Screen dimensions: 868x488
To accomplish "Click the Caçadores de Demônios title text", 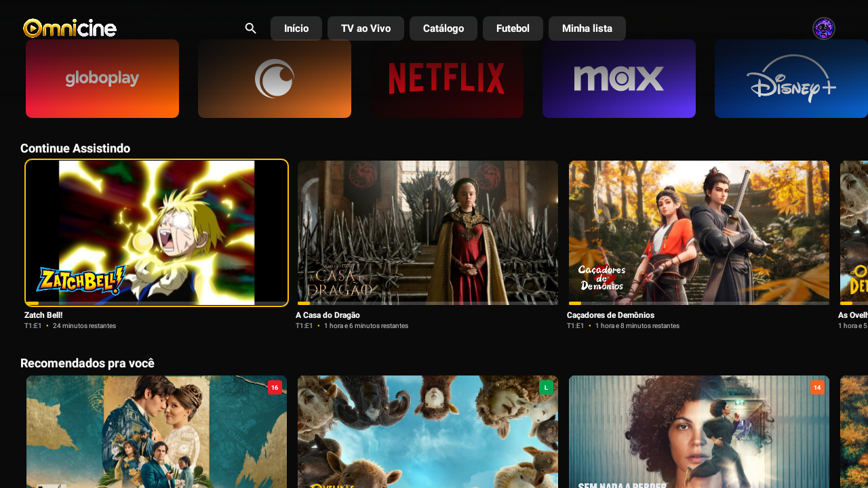I will 610,315.
